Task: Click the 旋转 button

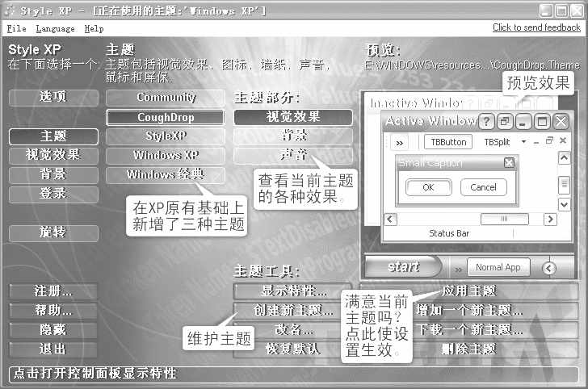Action: (53, 233)
